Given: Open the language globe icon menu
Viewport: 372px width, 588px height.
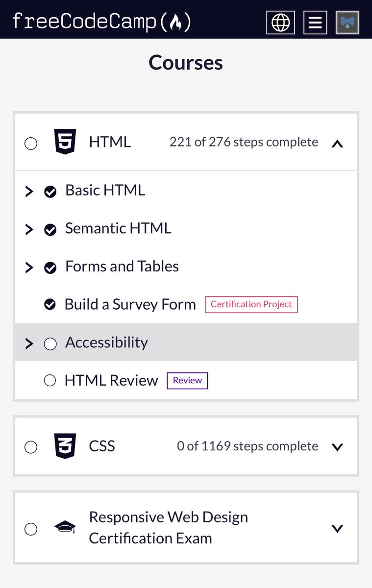Looking at the screenshot, I should 280,22.
